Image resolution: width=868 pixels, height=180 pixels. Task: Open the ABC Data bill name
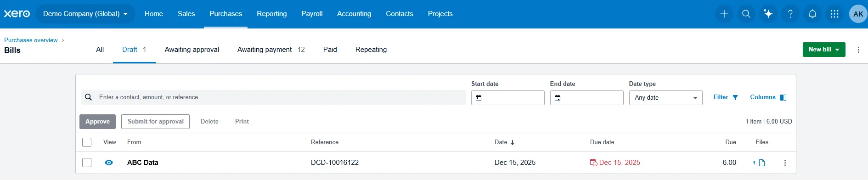143,163
